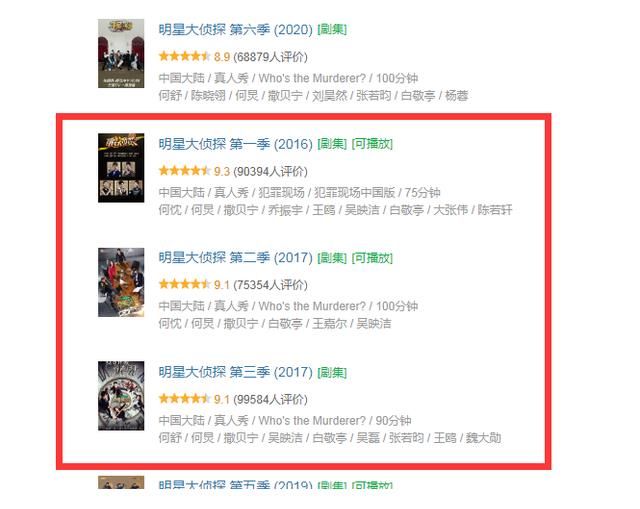Click the star rating icons for 第二季
The image size is (640, 509).
(x=184, y=284)
